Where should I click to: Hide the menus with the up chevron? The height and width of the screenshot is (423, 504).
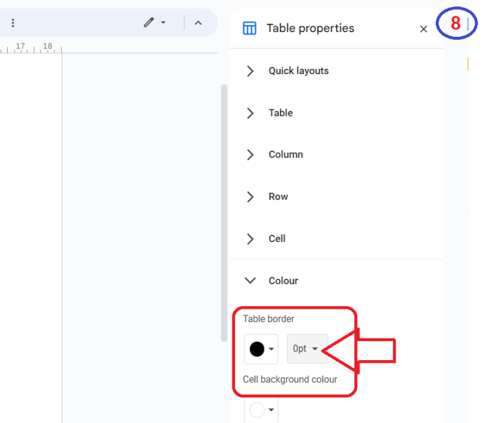point(198,23)
